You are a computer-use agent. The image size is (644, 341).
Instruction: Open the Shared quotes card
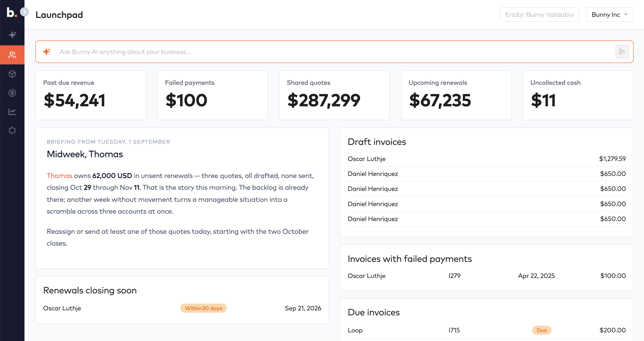click(x=334, y=95)
